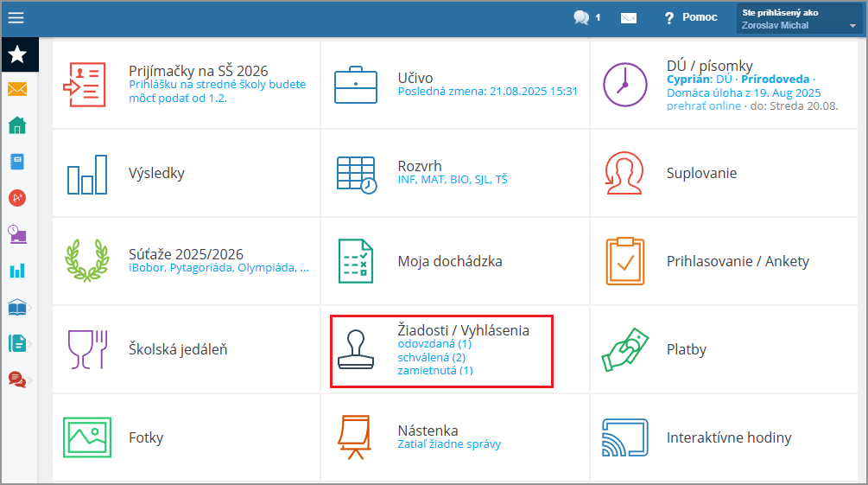The width and height of the screenshot is (868, 485).
Task: Click the Školská jedáleň glass and fork icon
Action: 86,349
